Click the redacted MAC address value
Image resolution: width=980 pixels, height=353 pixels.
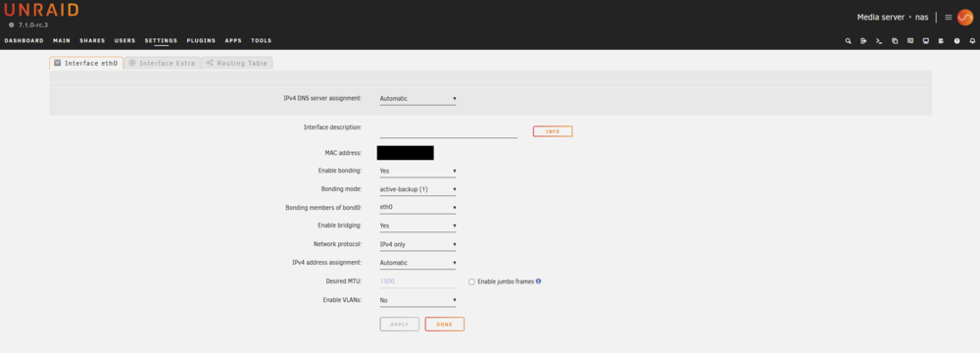[x=405, y=153]
